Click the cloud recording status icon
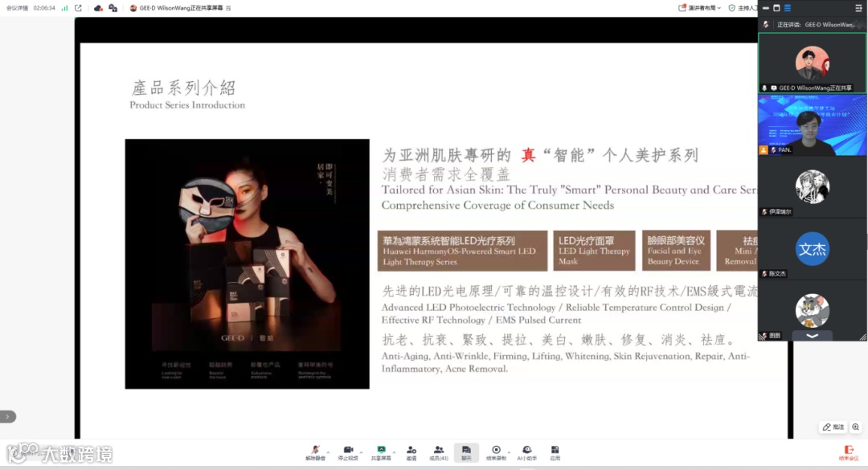This screenshot has height=470, width=868. [x=98, y=8]
